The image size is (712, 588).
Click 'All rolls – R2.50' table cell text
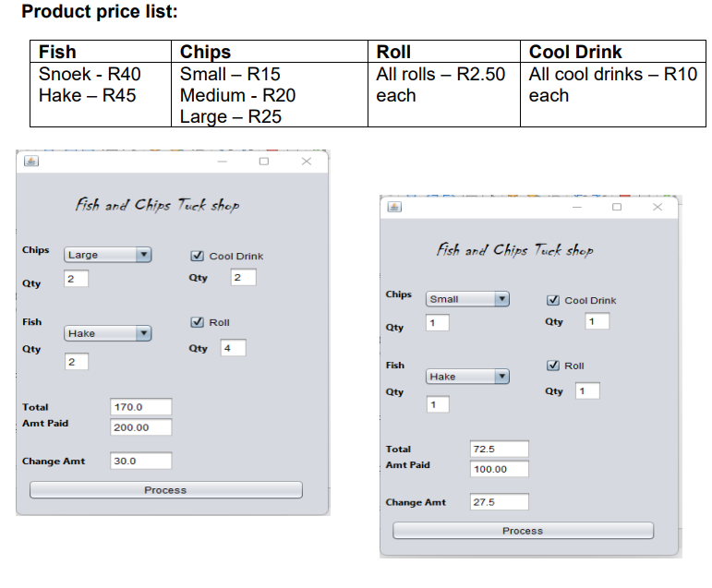440,74
